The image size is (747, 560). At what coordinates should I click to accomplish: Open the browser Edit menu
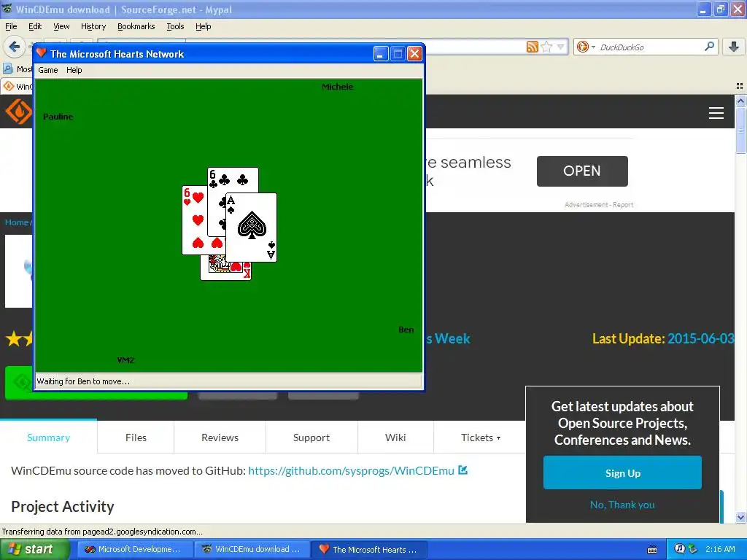35,26
